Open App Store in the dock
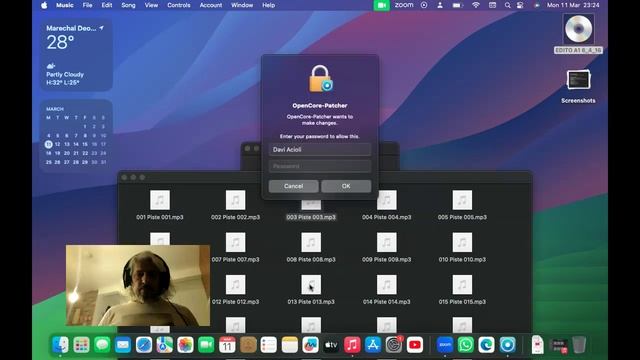The image size is (640, 360). 373,345
